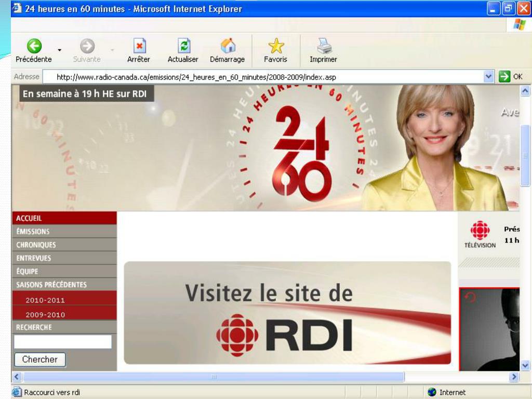Click the Visitez le site de RDI banner
This screenshot has width=532, height=399.
click(x=287, y=313)
